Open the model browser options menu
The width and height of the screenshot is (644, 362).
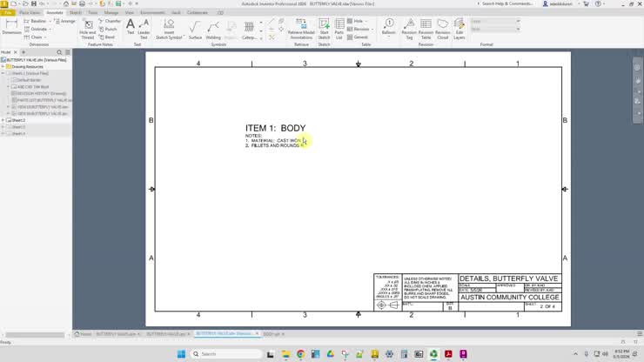(68, 52)
